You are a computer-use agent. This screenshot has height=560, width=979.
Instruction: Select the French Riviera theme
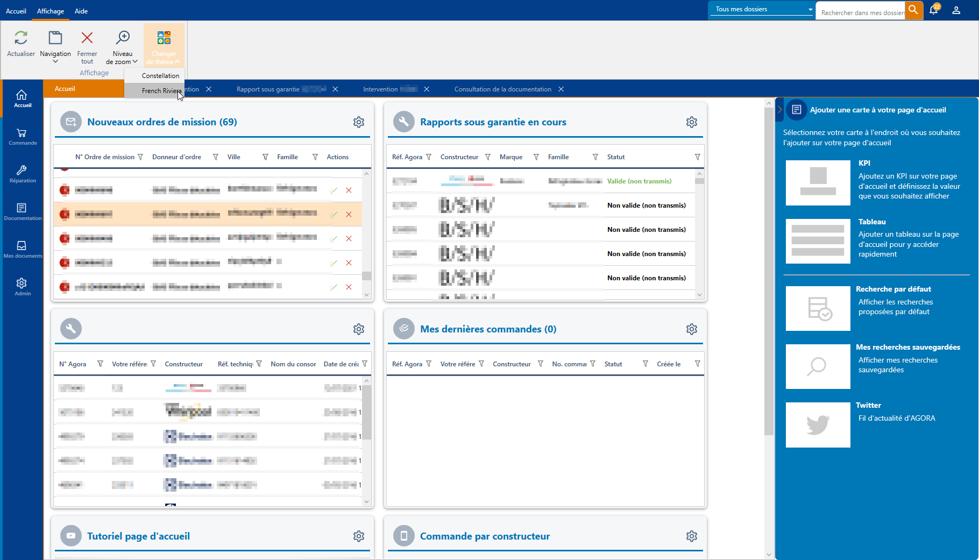(x=160, y=91)
